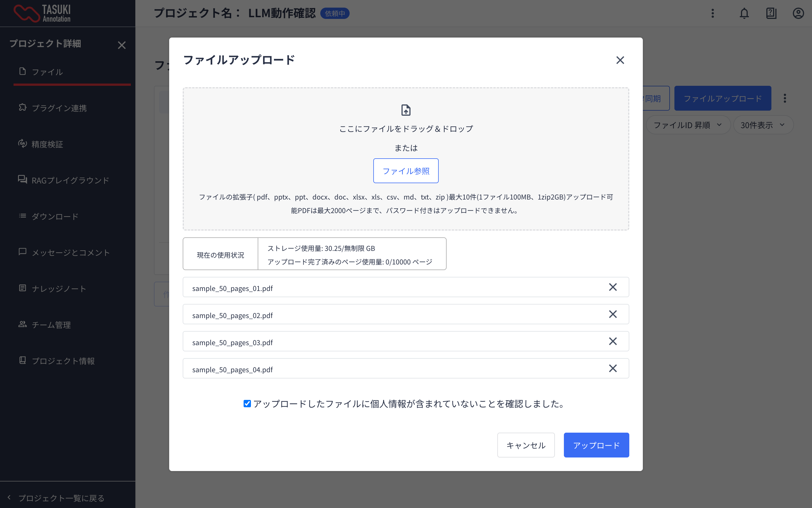Viewport: 812px width, 508px height.
Task: Open the notifications bell
Action: tap(744, 14)
